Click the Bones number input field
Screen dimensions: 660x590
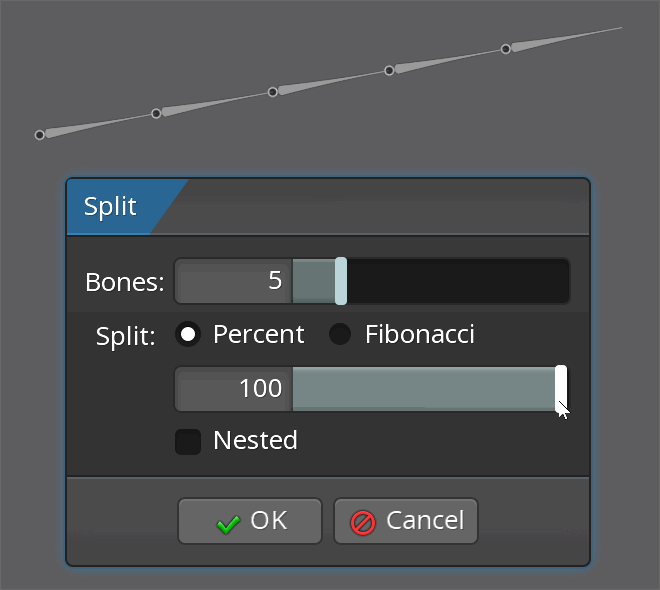point(234,281)
